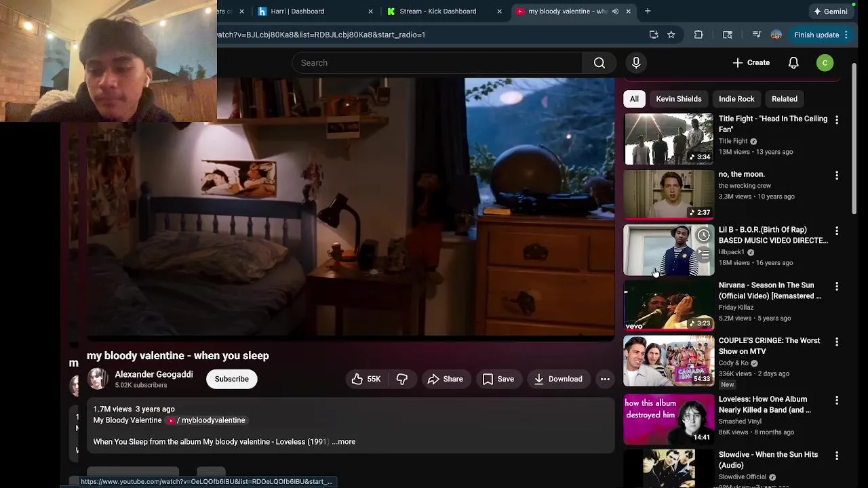Image resolution: width=868 pixels, height=488 pixels.
Task: Open options menu for Title Fight video
Action: 837,120
